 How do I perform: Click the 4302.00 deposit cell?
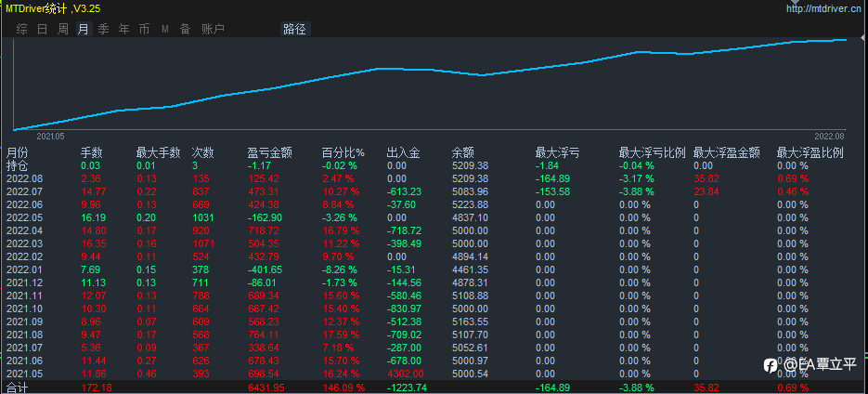pyautogui.click(x=405, y=374)
